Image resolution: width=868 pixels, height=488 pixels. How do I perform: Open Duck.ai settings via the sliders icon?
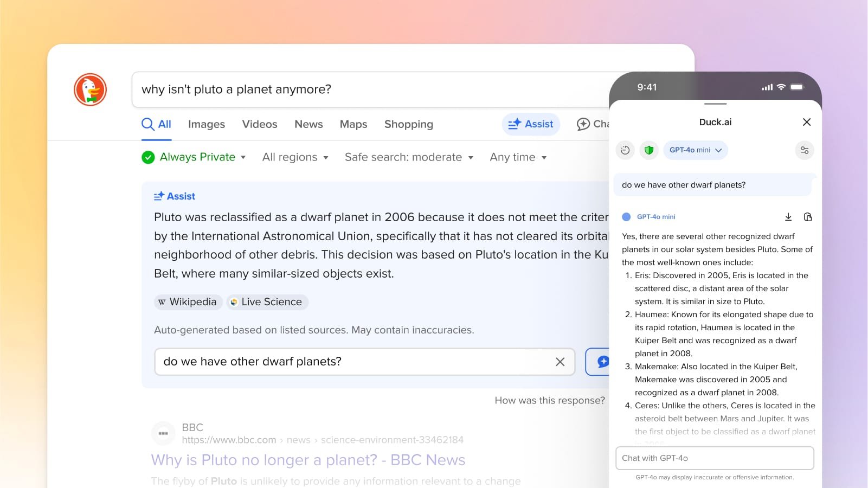[x=805, y=150]
